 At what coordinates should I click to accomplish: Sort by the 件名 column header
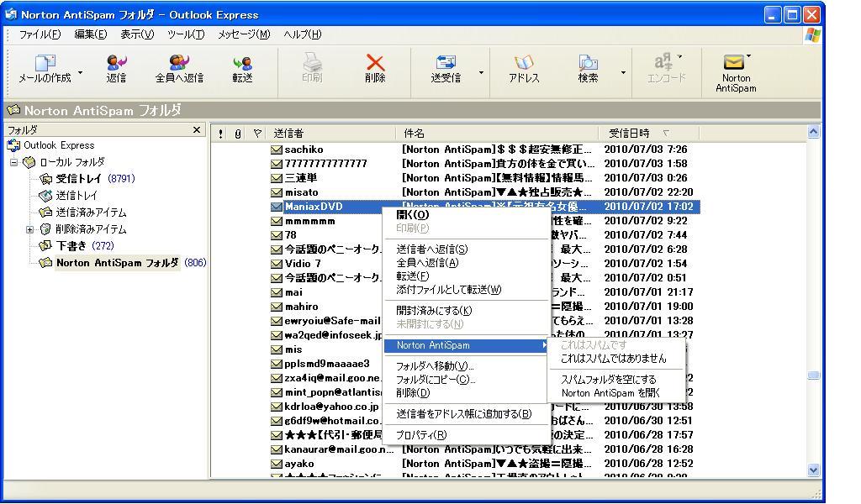497,134
